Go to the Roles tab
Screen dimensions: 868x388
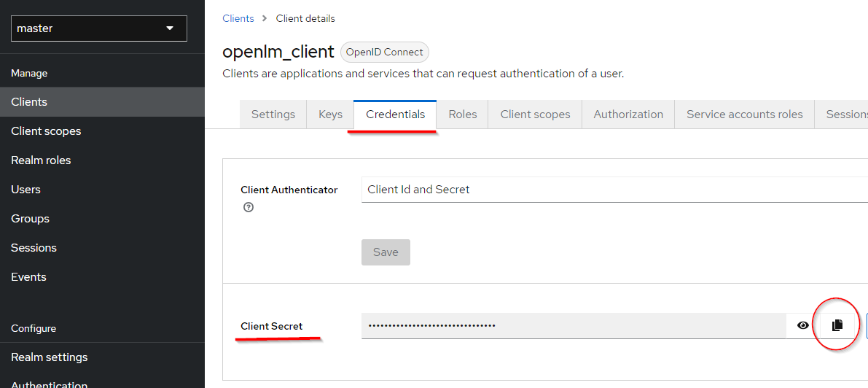(x=462, y=115)
